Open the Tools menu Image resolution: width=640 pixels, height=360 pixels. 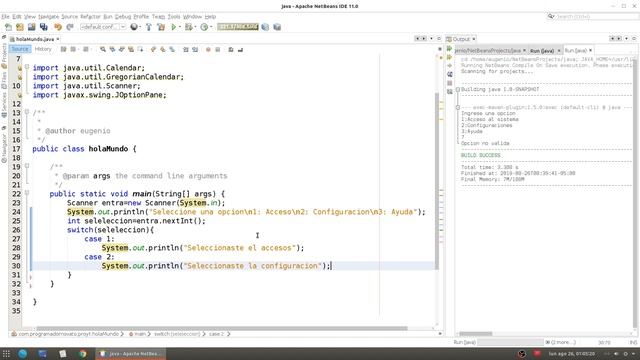(174, 17)
